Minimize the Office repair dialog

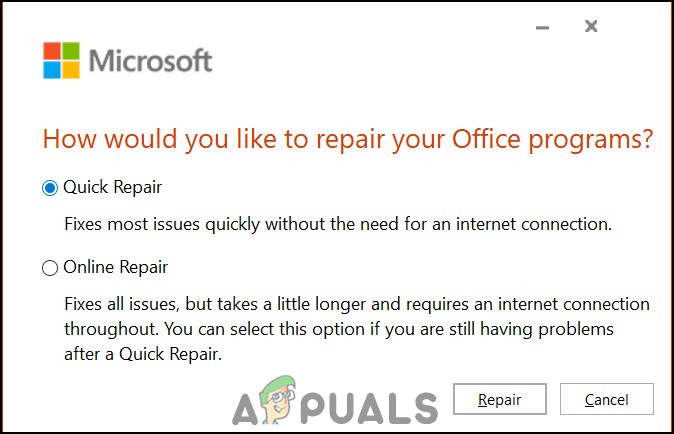pos(543,27)
